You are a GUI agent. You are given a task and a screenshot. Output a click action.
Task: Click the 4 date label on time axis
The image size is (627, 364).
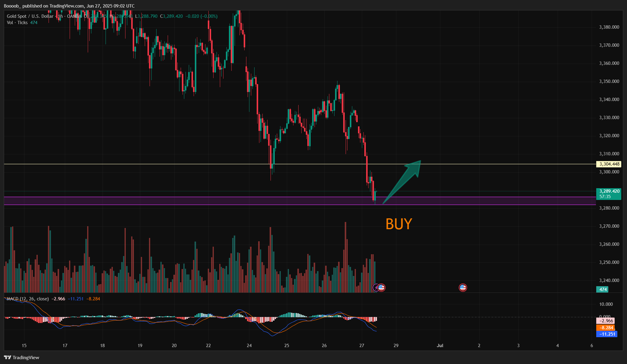pyautogui.click(x=558, y=346)
